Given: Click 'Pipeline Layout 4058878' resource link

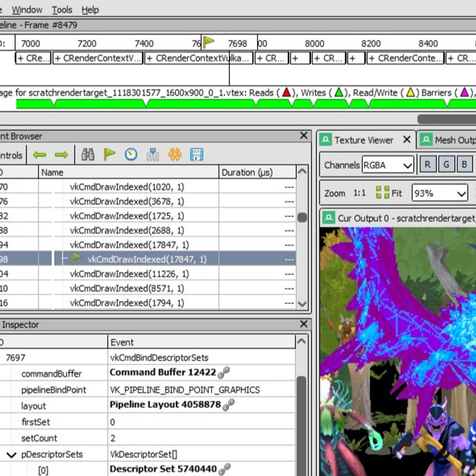Looking at the screenshot, I should point(165,405).
